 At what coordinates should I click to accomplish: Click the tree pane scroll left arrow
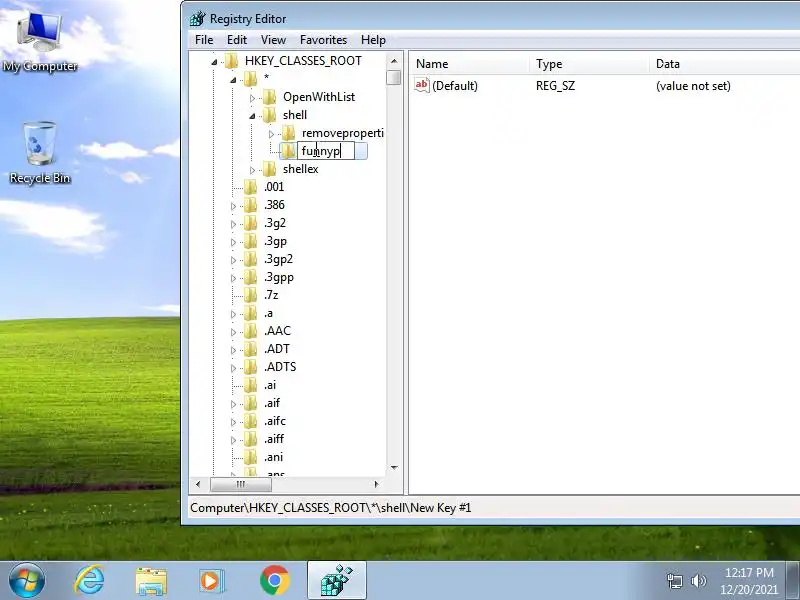pyautogui.click(x=198, y=484)
